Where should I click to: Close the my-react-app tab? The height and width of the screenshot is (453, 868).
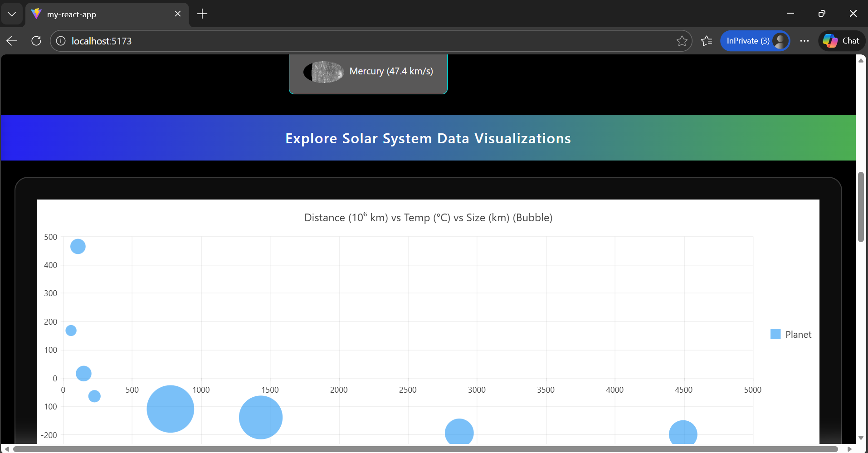(178, 14)
